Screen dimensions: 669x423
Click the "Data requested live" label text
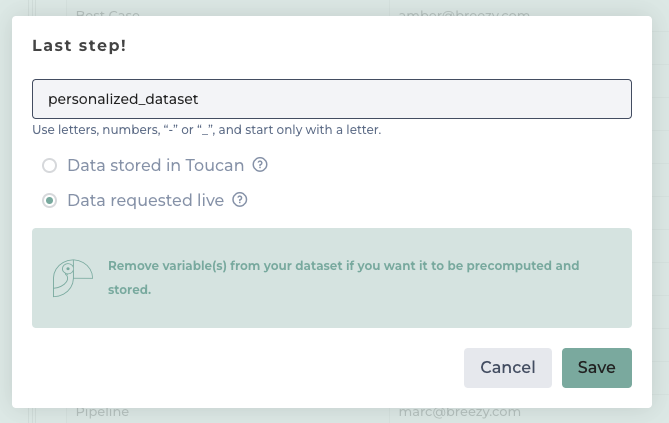145,200
